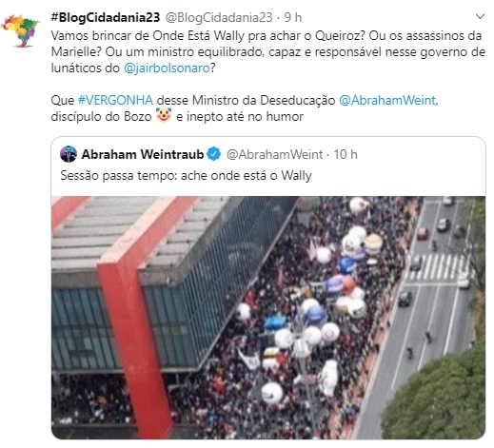Open the quoted tweet's 10 h timestamp
Image resolution: width=494 pixels, height=448 pixels.
(346, 154)
